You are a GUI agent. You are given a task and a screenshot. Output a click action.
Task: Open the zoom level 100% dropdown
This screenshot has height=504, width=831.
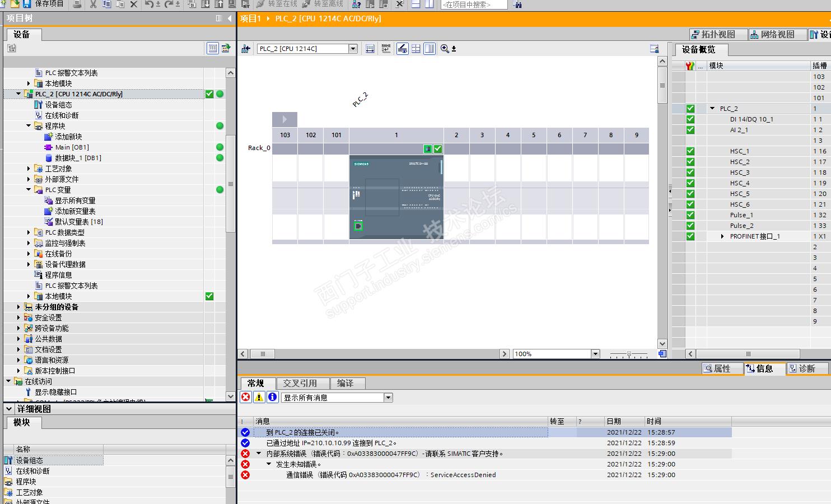pos(595,354)
